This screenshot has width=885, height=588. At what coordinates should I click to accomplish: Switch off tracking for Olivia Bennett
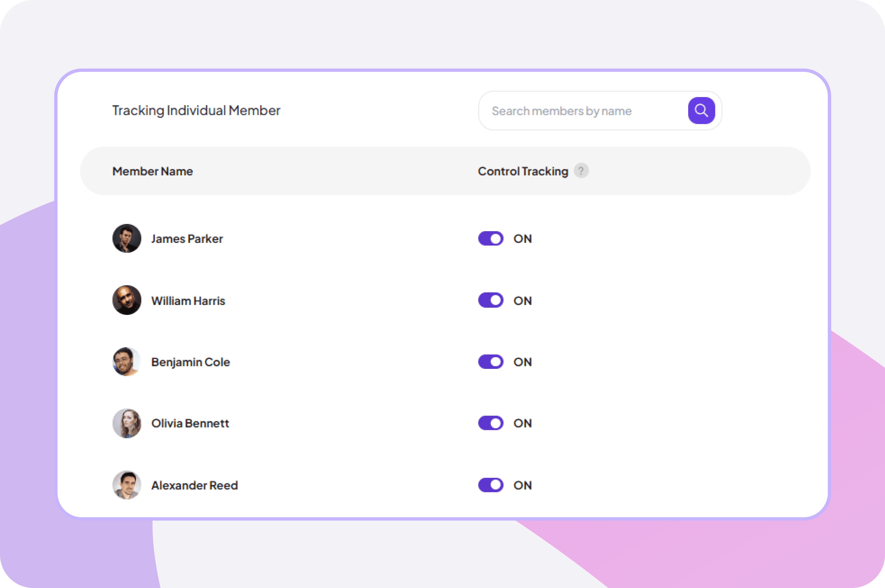pyautogui.click(x=490, y=423)
